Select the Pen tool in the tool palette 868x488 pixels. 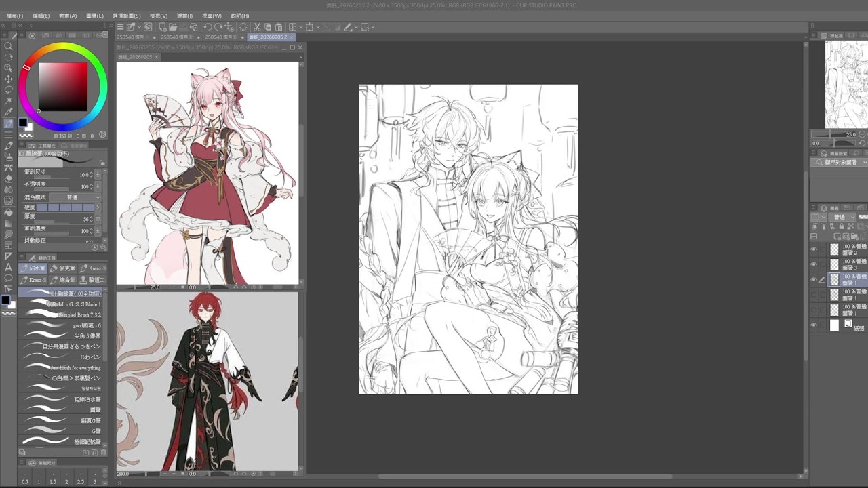pyautogui.click(x=8, y=123)
